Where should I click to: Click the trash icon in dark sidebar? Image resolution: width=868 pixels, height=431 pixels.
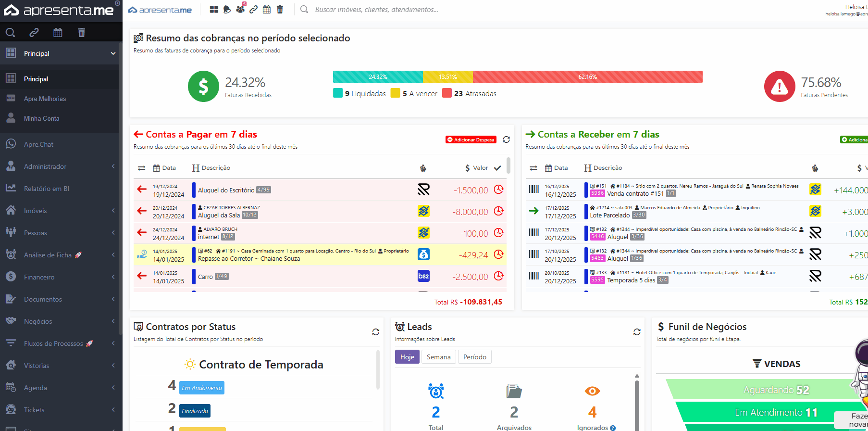[x=82, y=33]
